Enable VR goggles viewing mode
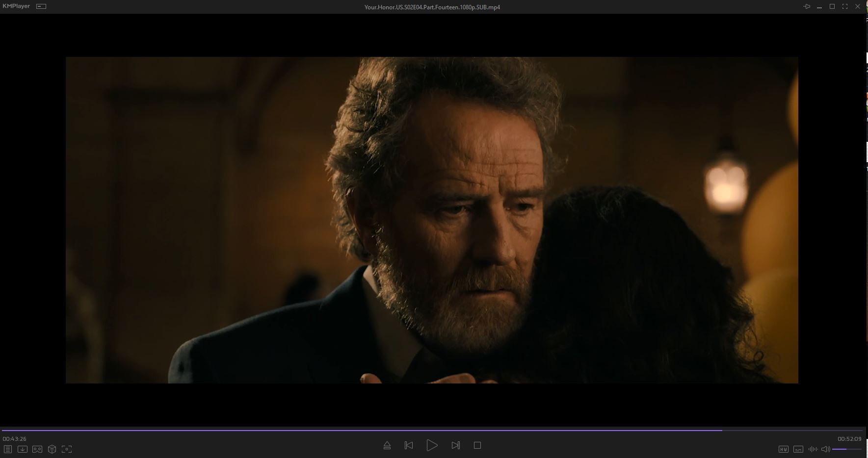The height and width of the screenshot is (458, 868). tap(37, 449)
